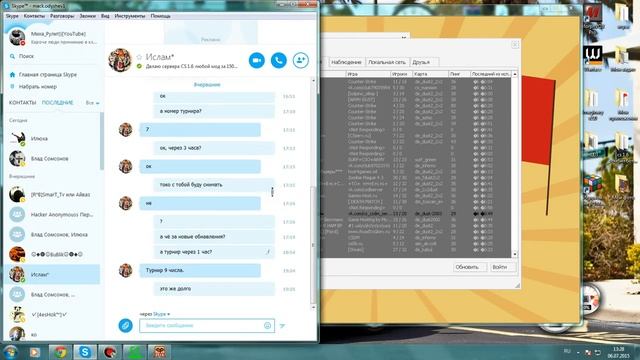Screen dimensions: 640x360
Task: Expand the Все filter dropdown
Action: [x=92, y=103]
